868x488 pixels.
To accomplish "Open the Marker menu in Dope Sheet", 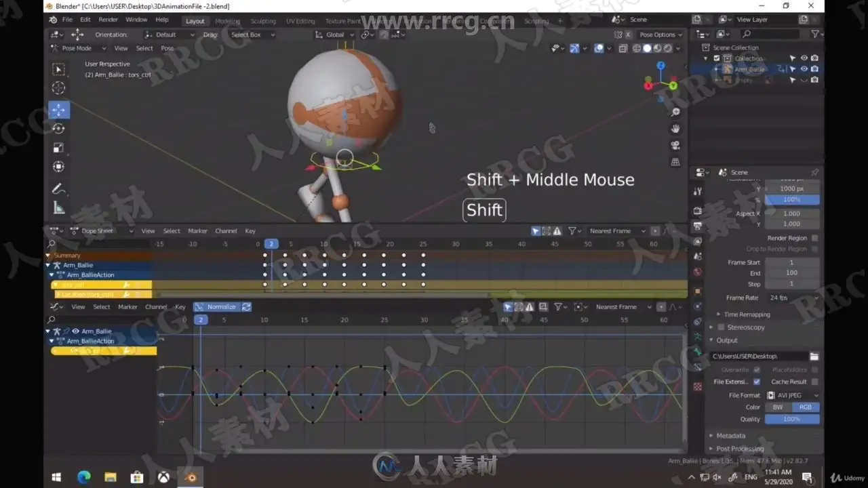I will click(197, 231).
